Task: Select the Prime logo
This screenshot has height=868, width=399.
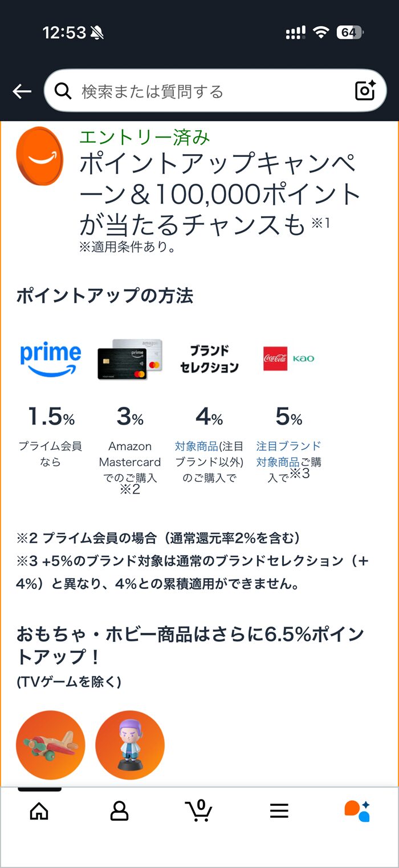Action: click(50, 356)
